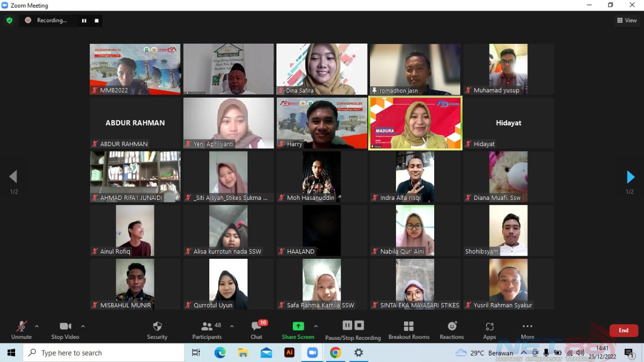This screenshot has width=644, height=362.
Task: Open the More options menu
Action: tap(527, 330)
